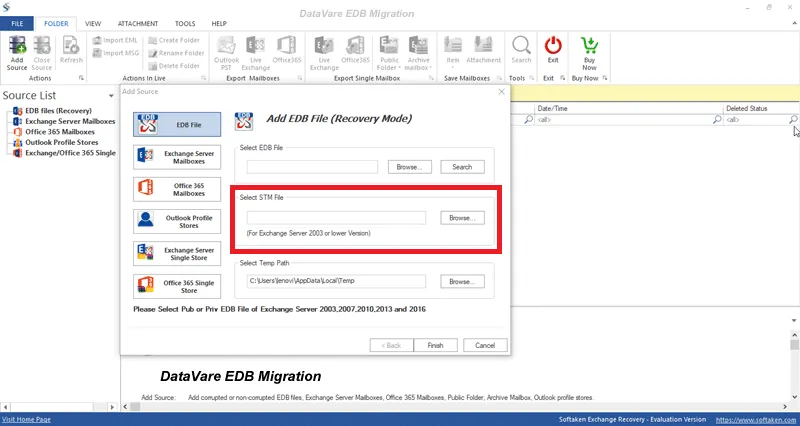This screenshot has height=426, width=800.
Task: Select Office 365 Mailboxes tree item
Action: click(x=60, y=132)
